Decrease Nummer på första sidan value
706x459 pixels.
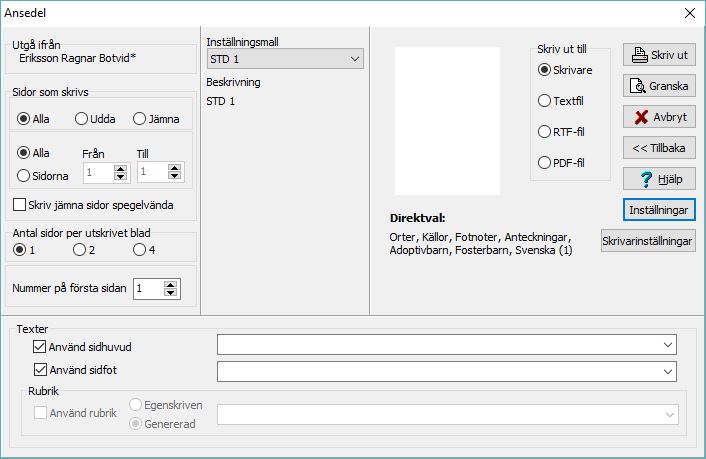pyautogui.click(x=170, y=293)
